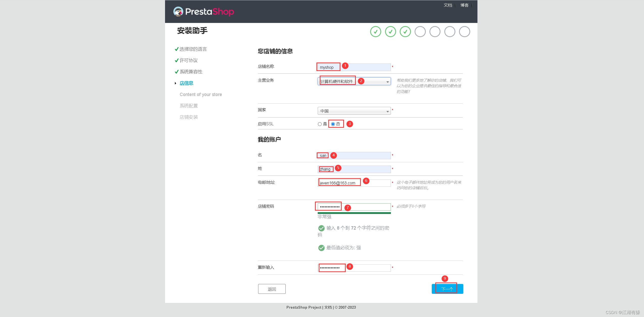Open the 博客 link in the header

click(464, 5)
